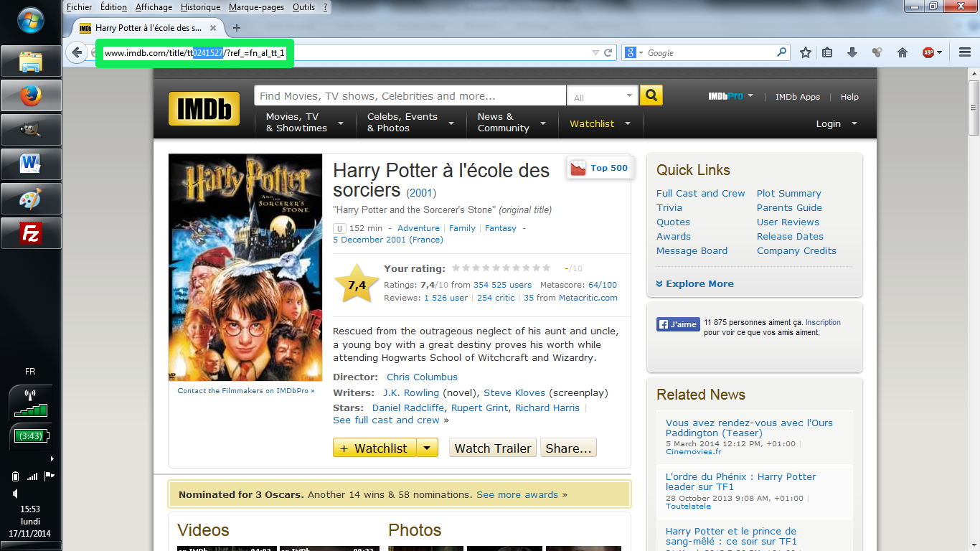Click the Share... button

pos(568,448)
